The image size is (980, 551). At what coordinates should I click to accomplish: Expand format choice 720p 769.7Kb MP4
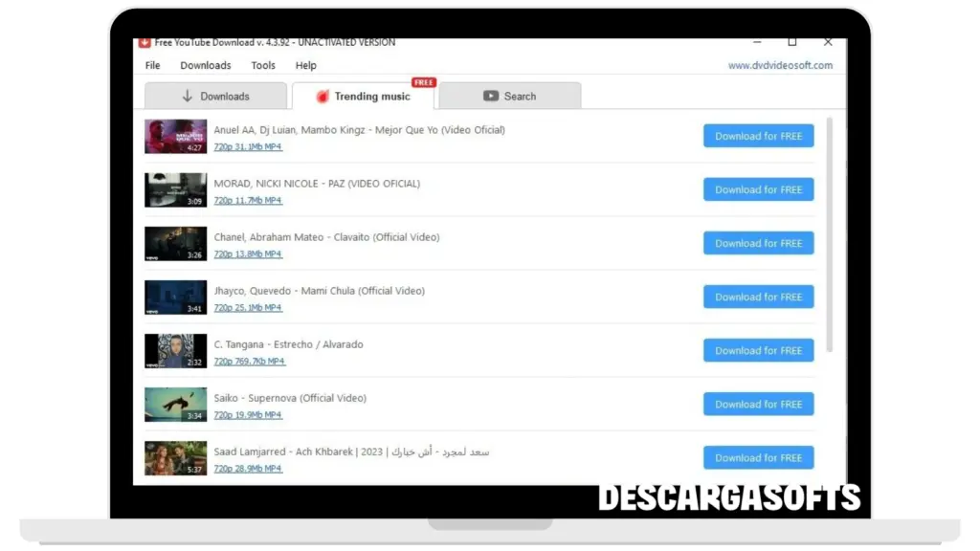(249, 362)
